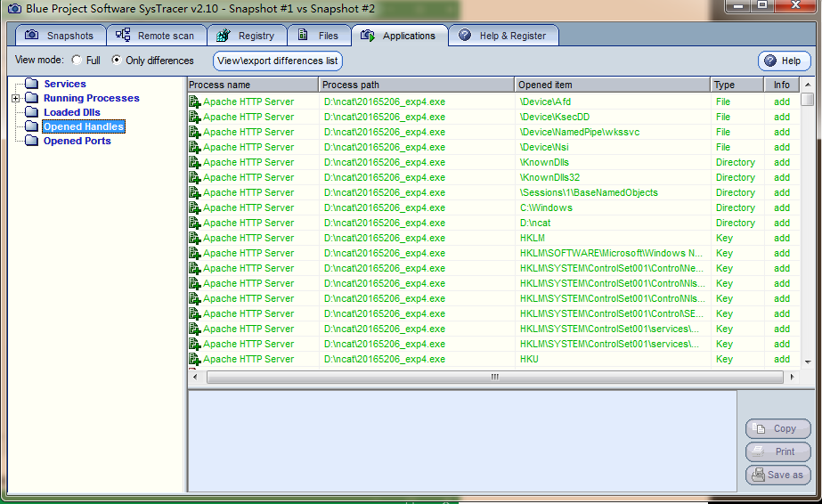Click the Loaded Dlls folder icon
Image resolution: width=822 pixels, height=504 pixels.
32,111
